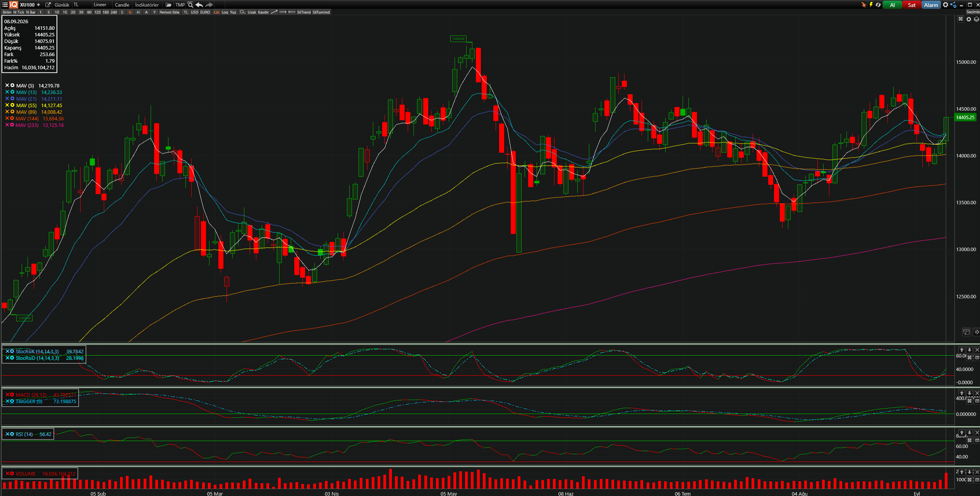This screenshot has width=980, height=496.
Task: Open the hamburger main menu
Action: pyautogui.click(x=5, y=5)
